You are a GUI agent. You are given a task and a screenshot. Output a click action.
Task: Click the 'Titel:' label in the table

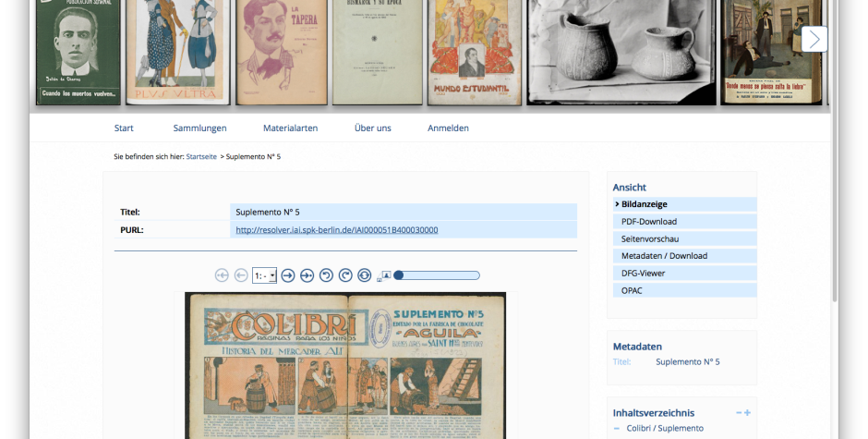[x=130, y=212]
